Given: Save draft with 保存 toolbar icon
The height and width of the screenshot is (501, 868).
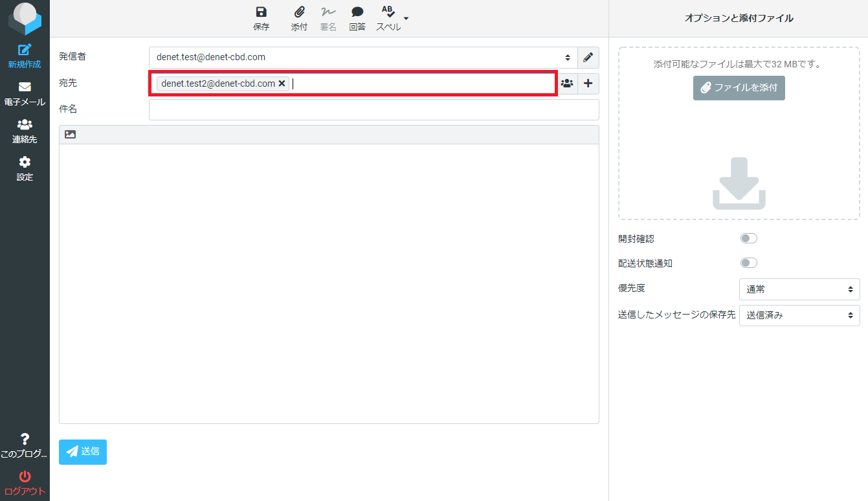Looking at the screenshot, I should (x=261, y=19).
